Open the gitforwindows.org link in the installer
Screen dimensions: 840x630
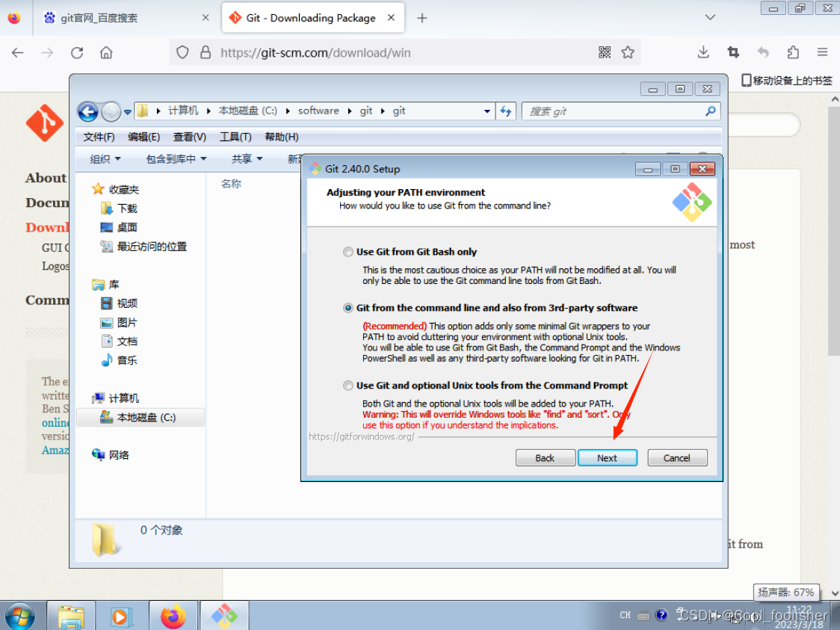point(362,436)
